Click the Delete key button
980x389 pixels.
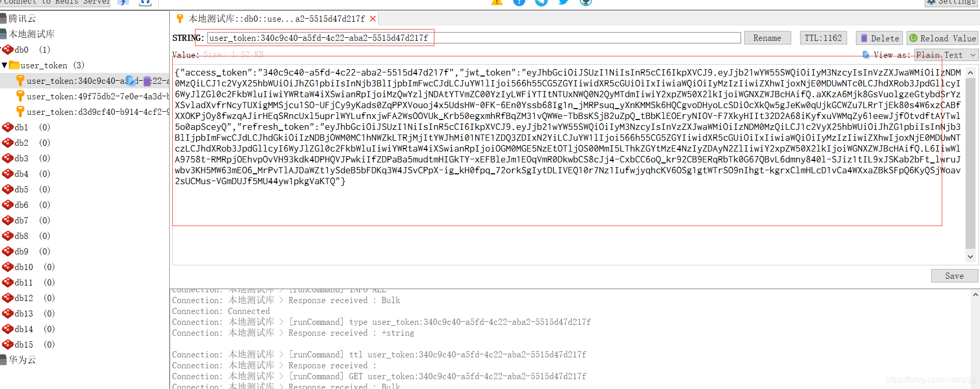(879, 38)
